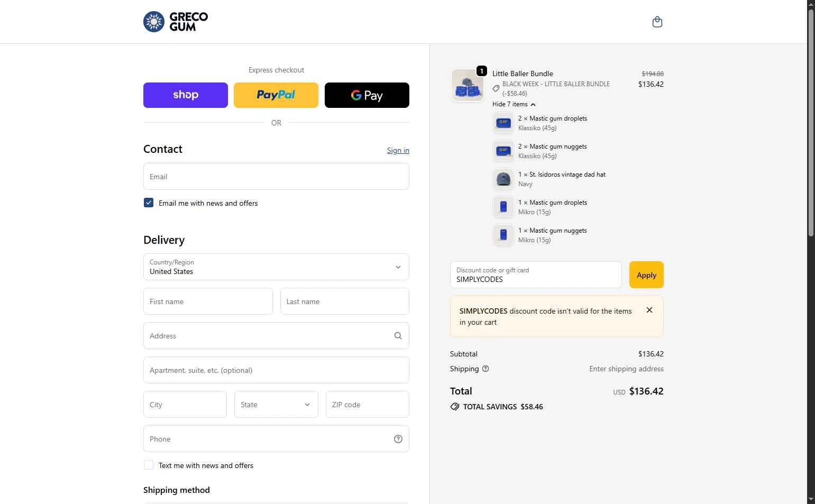Screen dimensions: 815x504
Task: Open the Little Baller Bundle thumbnail
Action: [x=468, y=85]
